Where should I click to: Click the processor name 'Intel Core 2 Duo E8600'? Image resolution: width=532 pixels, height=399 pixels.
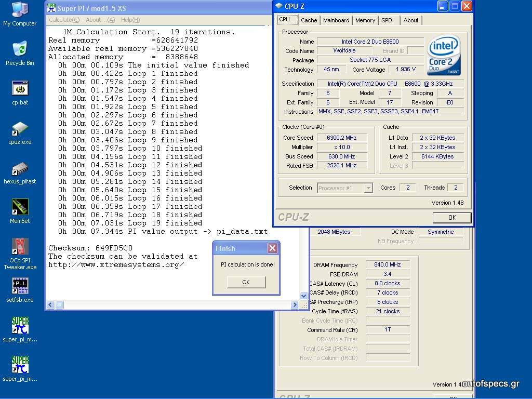pyautogui.click(x=370, y=42)
